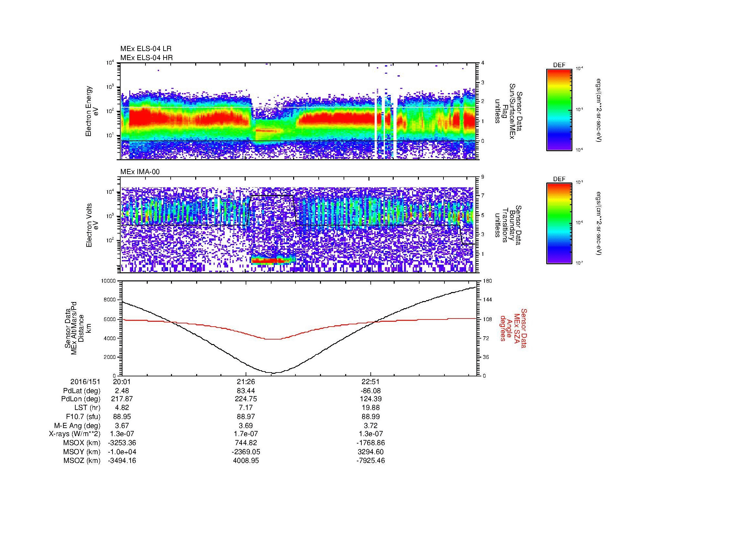The width and height of the screenshot is (756, 534).
Task: Click the 'M-E Ang (deg)' row label
Action: (77, 425)
